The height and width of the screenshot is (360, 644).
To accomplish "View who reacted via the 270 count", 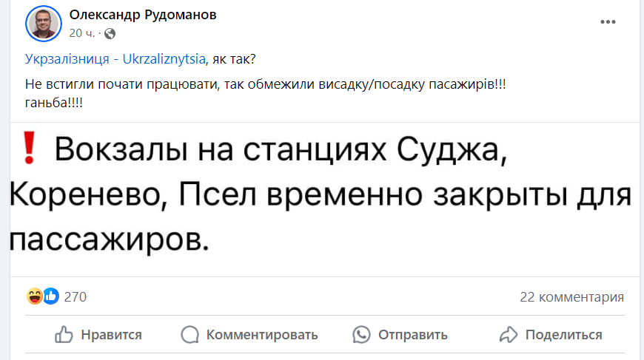I will pos(76,297).
